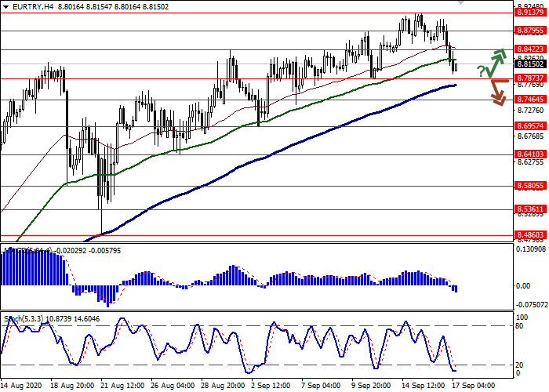
Task: Click the brown downward arrow icon
Action: pyautogui.click(x=496, y=91)
